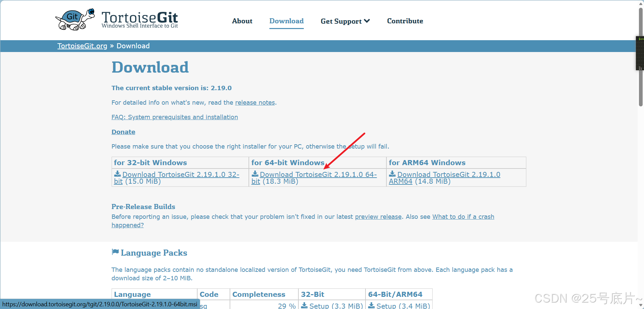Click the Language Packs heading text

154,253
